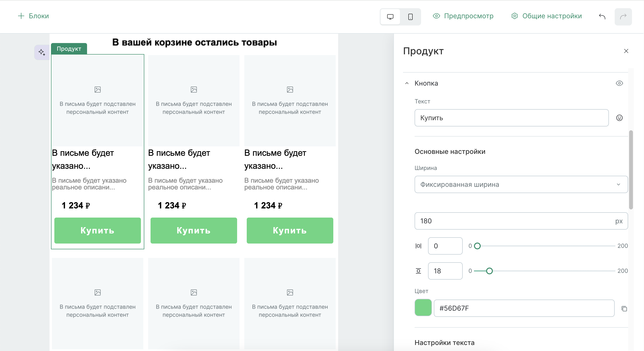This screenshot has width=644, height=351.
Task: Click the button text field with Купить
Action: point(511,118)
